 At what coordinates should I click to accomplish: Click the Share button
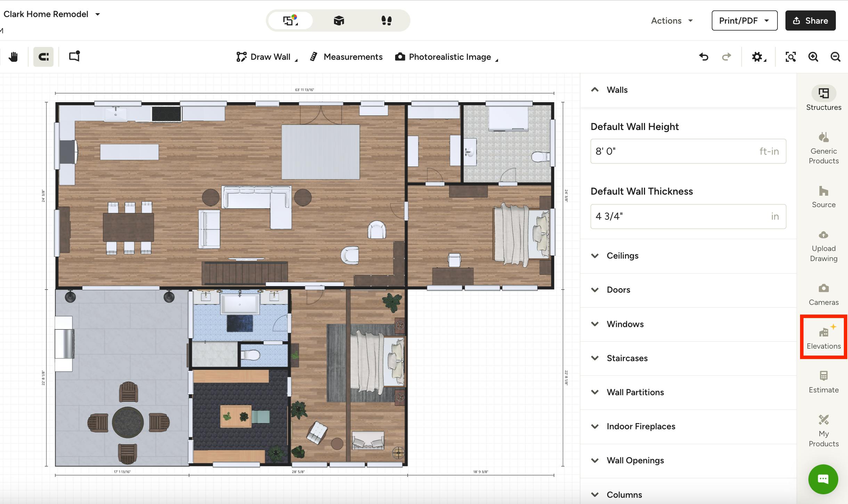pyautogui.click(x=810, y=21)
